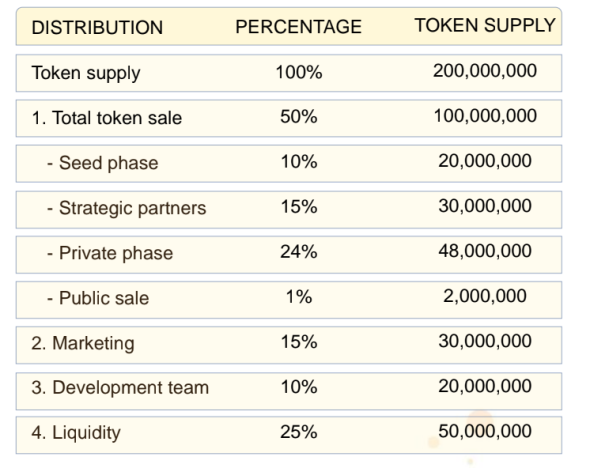This screenshot has width=590, height=468.
Task: Click the Marketing row label
Action: tap(83, 343)
